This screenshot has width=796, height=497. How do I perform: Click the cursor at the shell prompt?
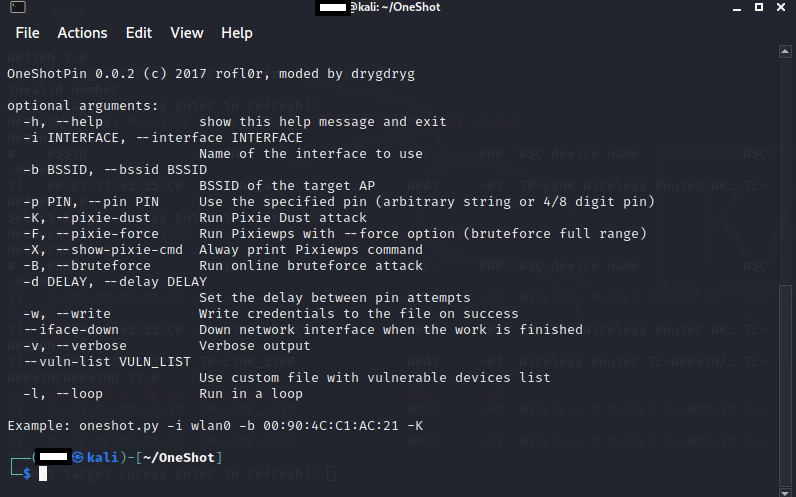point(43,473)
